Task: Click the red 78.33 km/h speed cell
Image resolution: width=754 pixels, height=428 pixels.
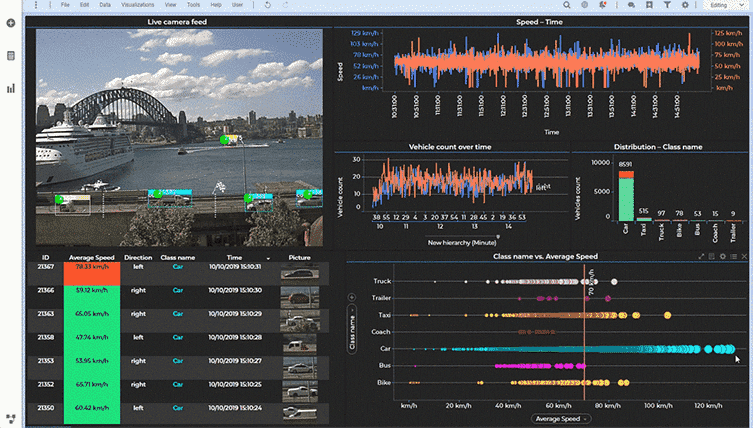Action: point(92,274)
